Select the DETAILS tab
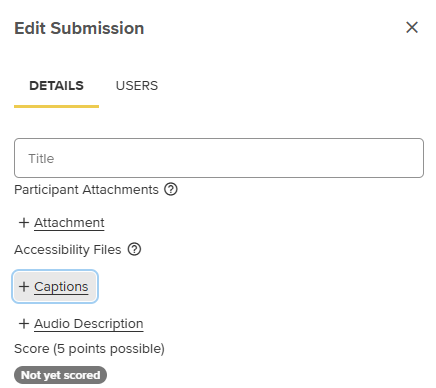 56,86
